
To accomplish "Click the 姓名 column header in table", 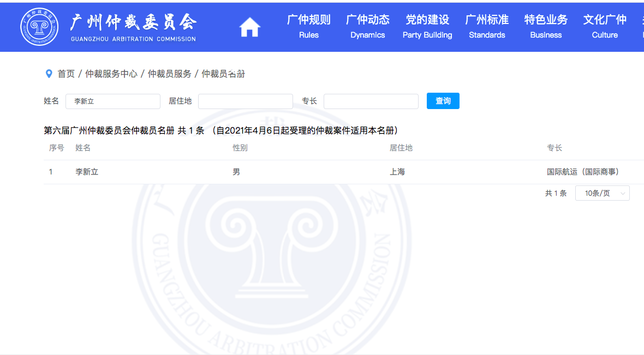I will [82, 148].
